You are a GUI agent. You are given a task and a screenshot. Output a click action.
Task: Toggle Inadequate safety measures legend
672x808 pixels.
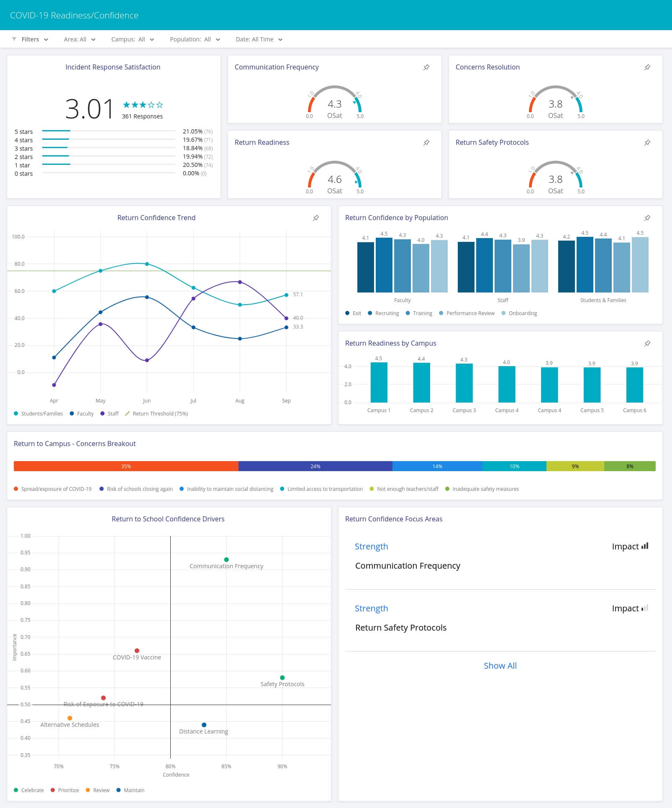[x=482, y=489]
